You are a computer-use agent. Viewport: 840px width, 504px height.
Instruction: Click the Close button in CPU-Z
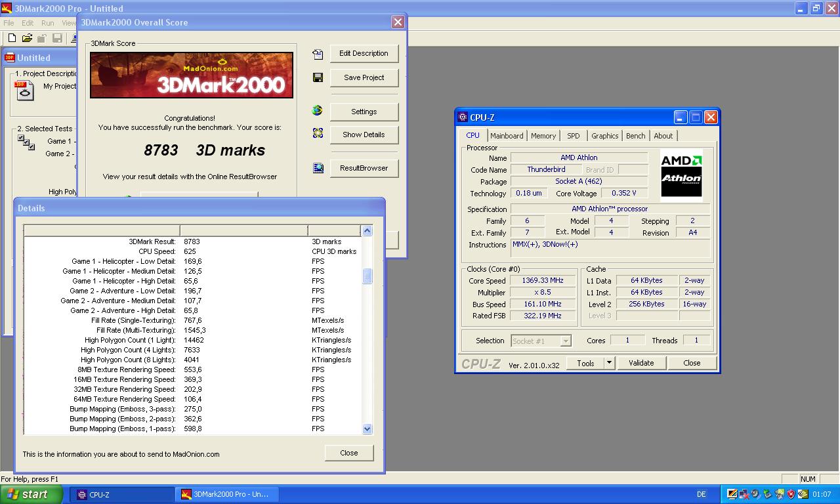click(692, 363)
